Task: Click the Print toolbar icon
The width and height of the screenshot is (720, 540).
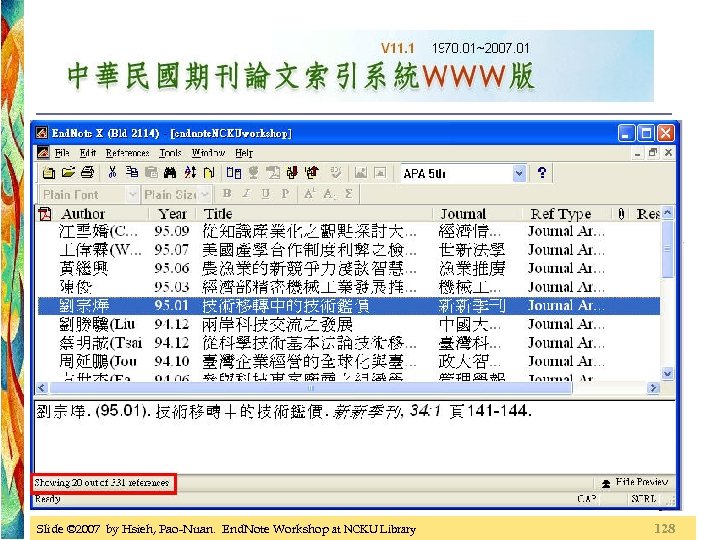Action: (87, 173)
